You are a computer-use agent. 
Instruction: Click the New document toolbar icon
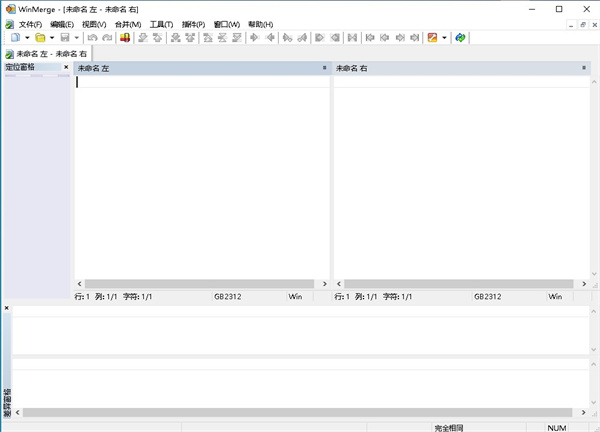[x=14, y=38]
